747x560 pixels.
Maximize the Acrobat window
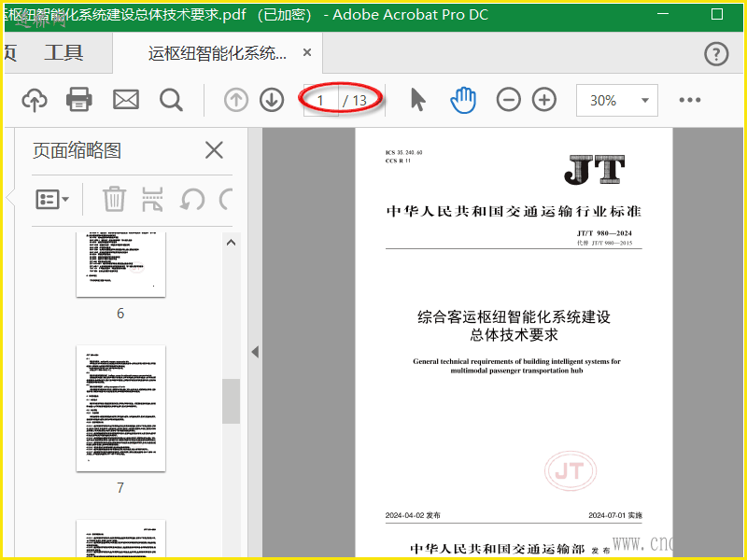pos(717,14)
